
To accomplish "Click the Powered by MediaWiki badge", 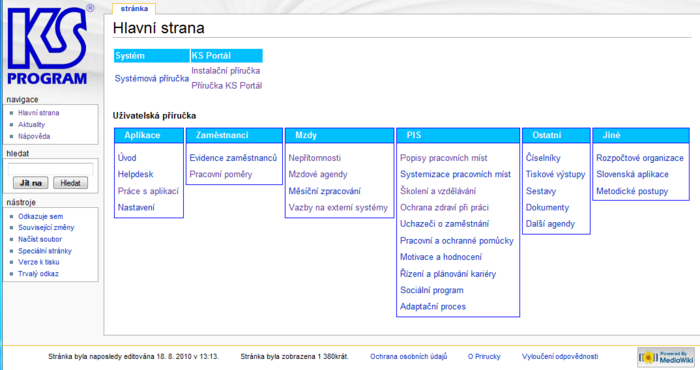I will (x=666, y=357).
